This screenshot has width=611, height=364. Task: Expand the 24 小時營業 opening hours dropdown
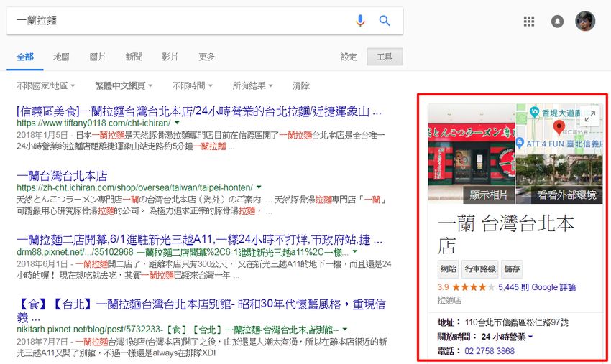click(x=507, y=337)
